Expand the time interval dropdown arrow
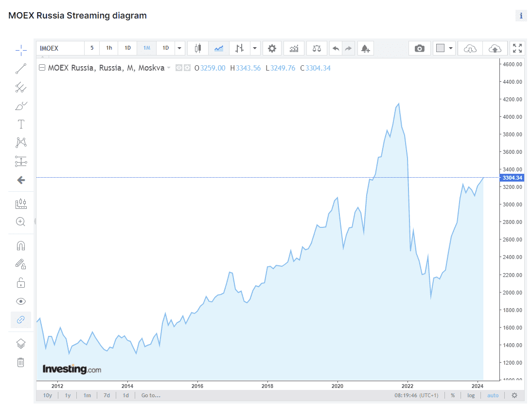Image resolution: width=532 pixels, height=406 pixels. pos(179,48)
